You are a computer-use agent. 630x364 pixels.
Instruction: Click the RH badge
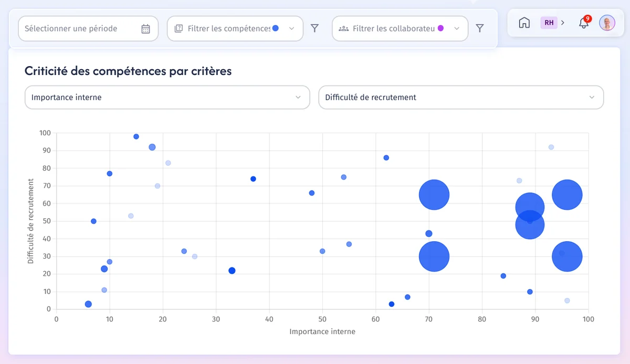[x=549, y=23]
